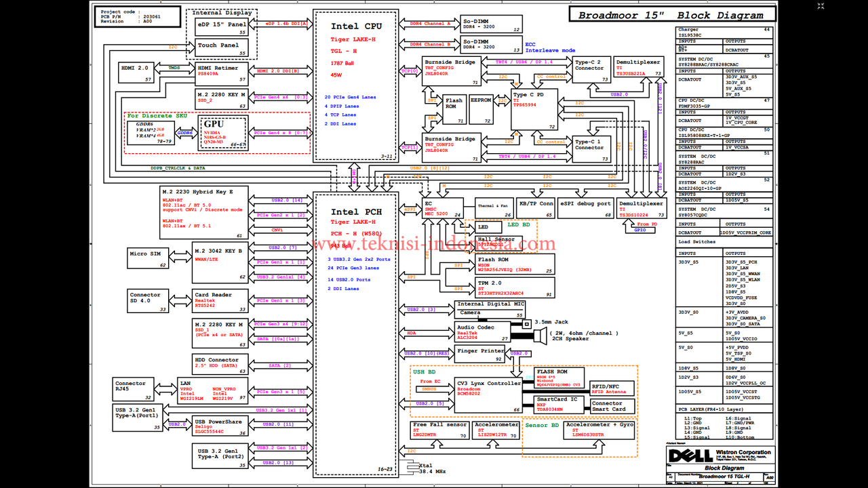Click the M.2 2280 KEY M SSD_2 block
The width and height of the screenshot is (868, 488).
click(222, 99)
